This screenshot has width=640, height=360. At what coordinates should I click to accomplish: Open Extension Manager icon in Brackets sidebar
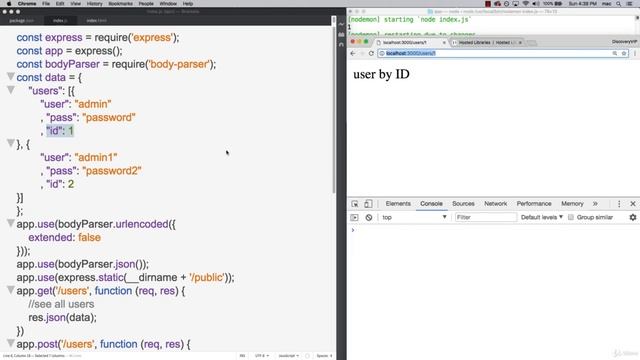[x=342, y=35]
